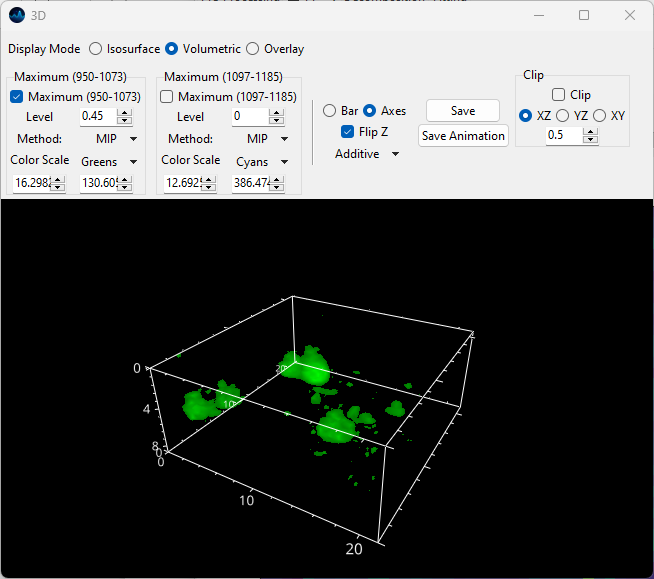The image size is (654, 579).
Task: Select the Overlay display mode
Action: [x=253, y=49]
